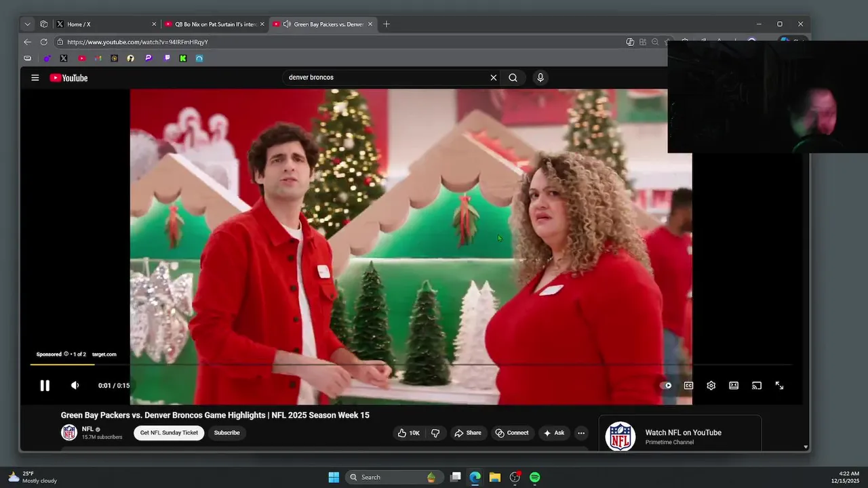Mute the video volume speaker icon
The width and height of the screenshot is (868, 488).
[75, 386]
